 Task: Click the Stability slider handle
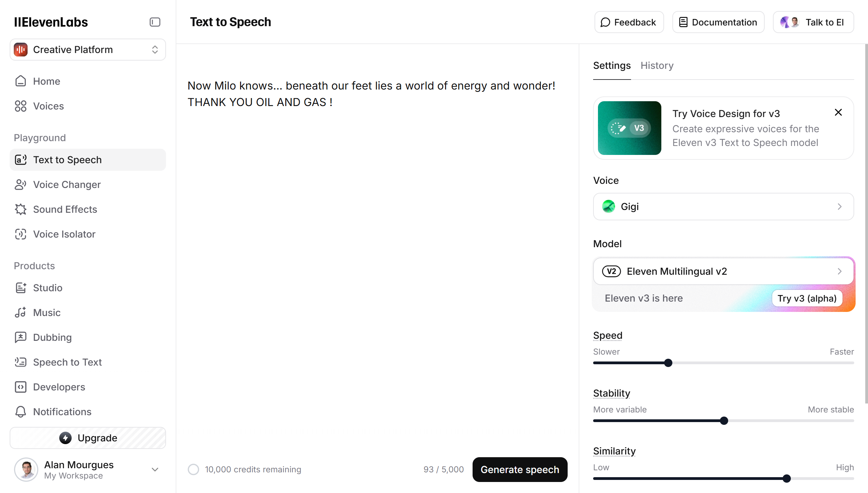tap(724, 421)
